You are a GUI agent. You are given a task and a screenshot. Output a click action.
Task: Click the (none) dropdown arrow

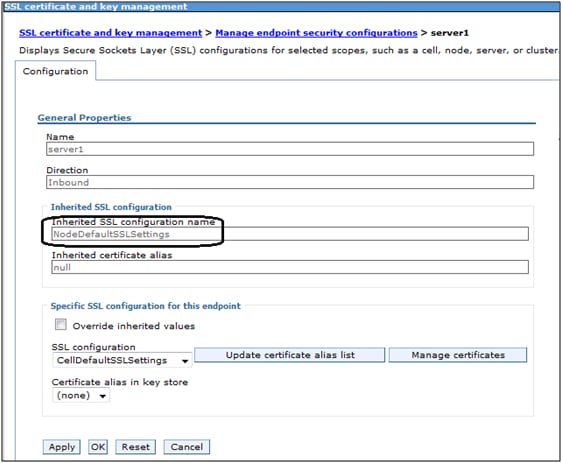point(103,396)
